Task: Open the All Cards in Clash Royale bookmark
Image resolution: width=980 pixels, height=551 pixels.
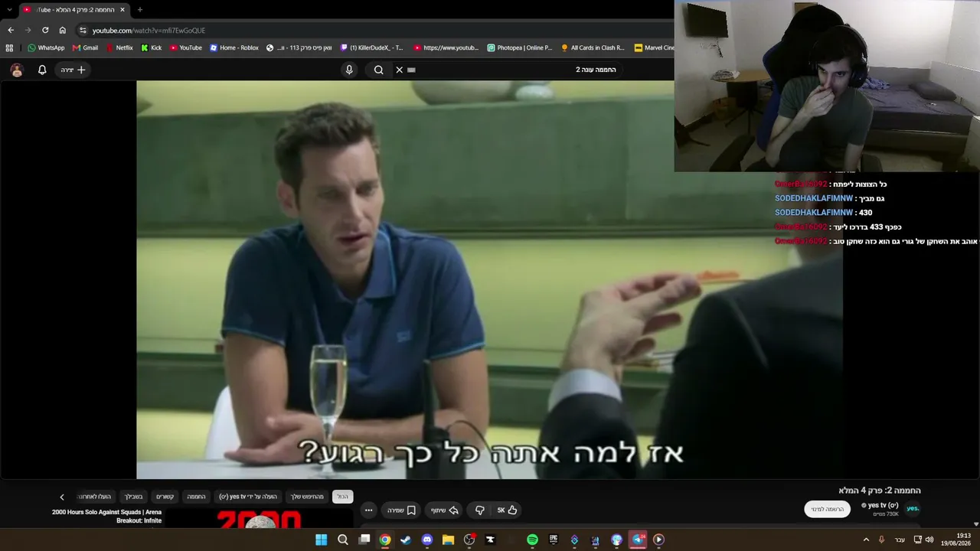Action: click(x=593, y=47)
